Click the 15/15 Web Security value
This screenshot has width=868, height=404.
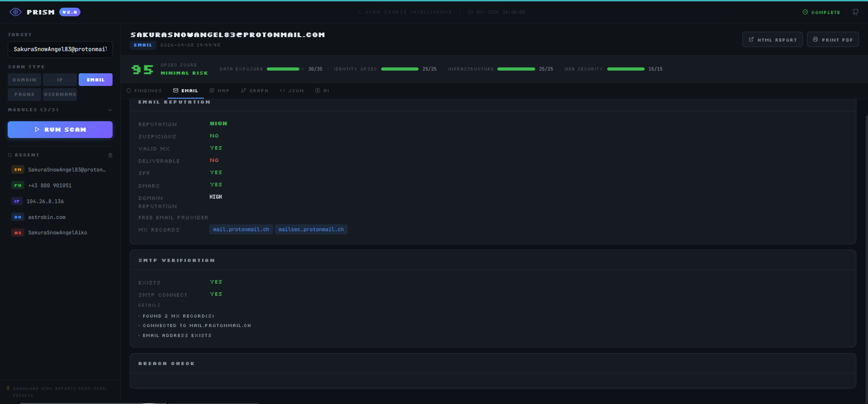pyautogui.click(x=655, y=69)
